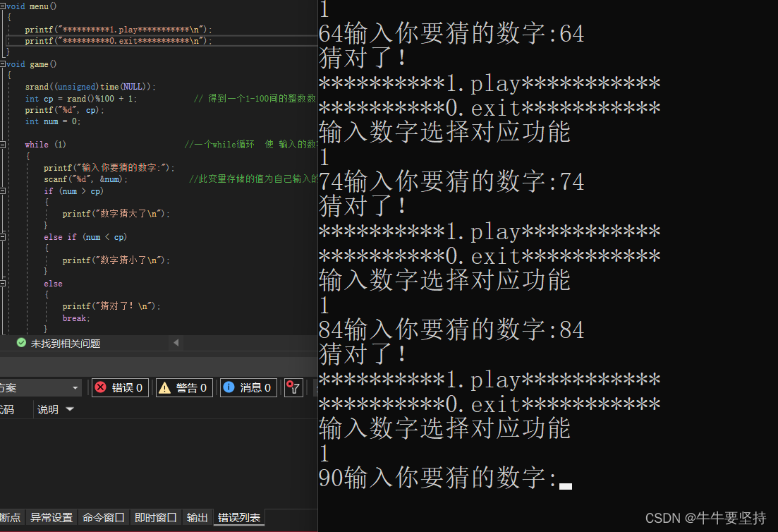This screenshot has height=532, width=778.
Task: Click the green health check icon showing 未找到相关问题
Action: (21, 342)
